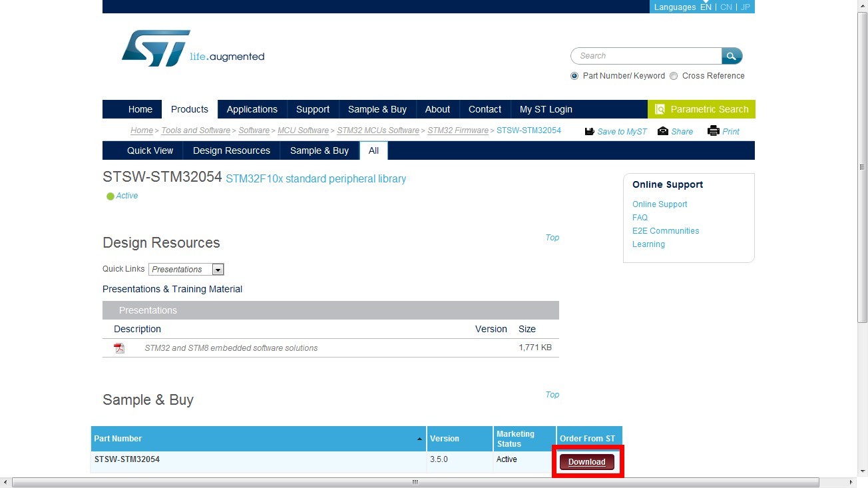This screenshot has height=488, width=868.
Task: Click Part Number column header
Action: point(259,439)
